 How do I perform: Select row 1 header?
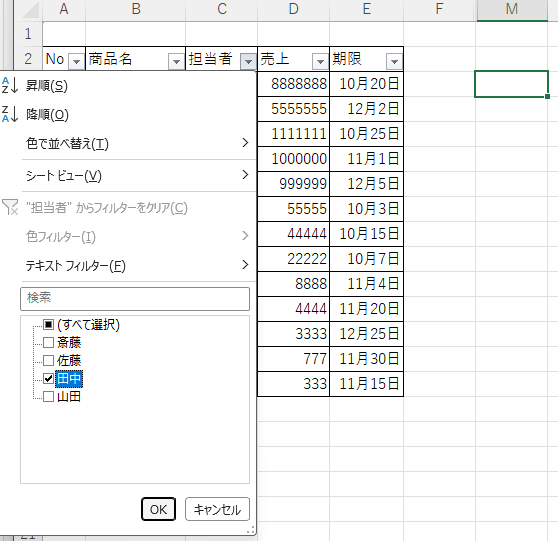pos(28,34)
